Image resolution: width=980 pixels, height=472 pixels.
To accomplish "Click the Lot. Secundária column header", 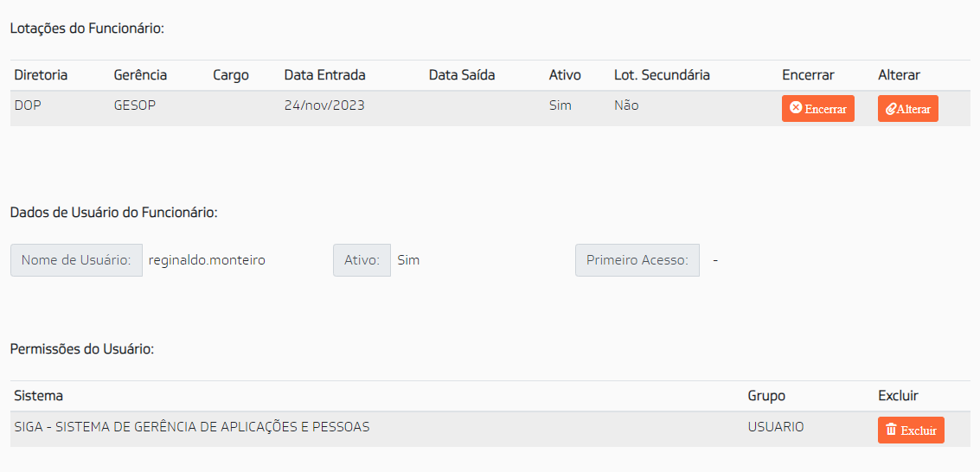I will tap(662, 75).
